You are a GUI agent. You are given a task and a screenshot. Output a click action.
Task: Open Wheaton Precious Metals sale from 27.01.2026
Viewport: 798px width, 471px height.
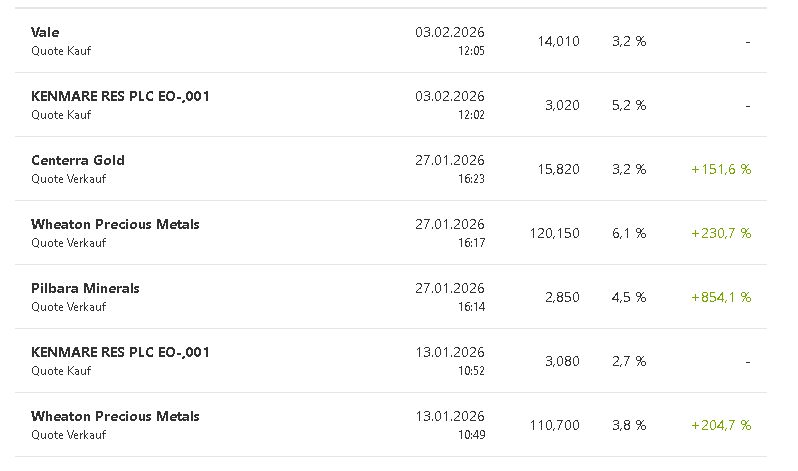coord(115,225)
